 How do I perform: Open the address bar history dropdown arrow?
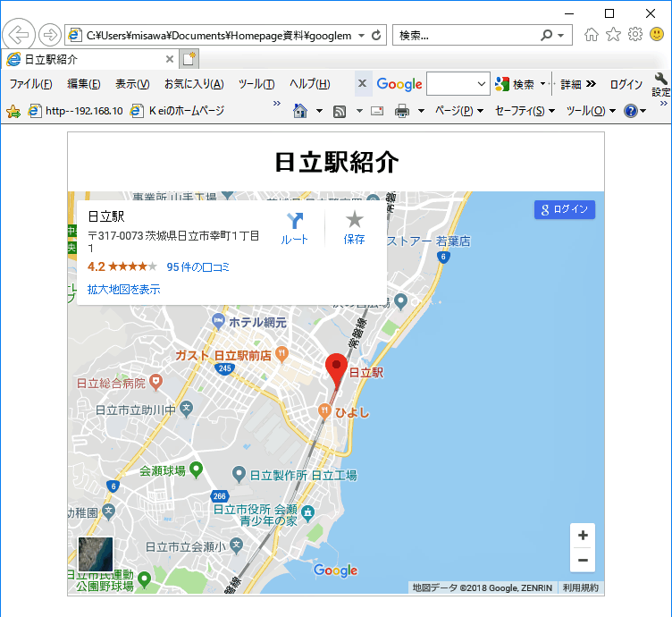[x=361, y=36]
